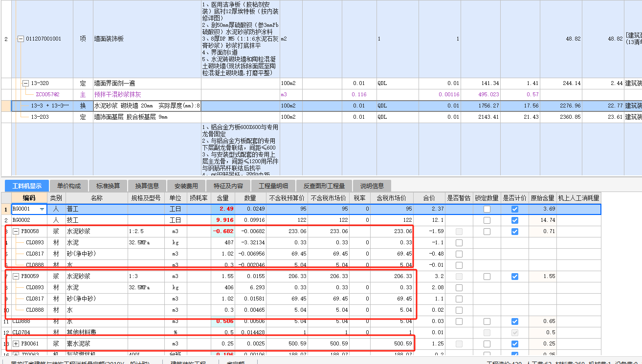Screen dimensions: 642x364
Task: Click the 原始含量 column header
Action: [542, 198]
